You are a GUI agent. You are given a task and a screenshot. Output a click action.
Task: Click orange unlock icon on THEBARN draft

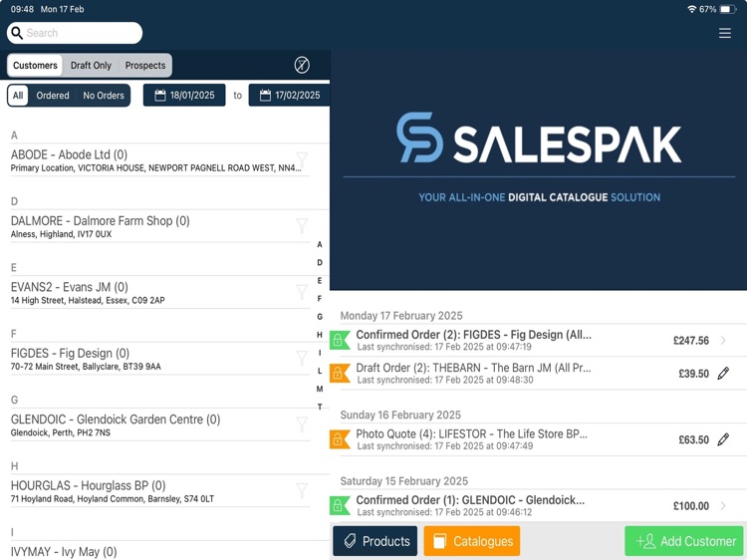pos(340,374)
